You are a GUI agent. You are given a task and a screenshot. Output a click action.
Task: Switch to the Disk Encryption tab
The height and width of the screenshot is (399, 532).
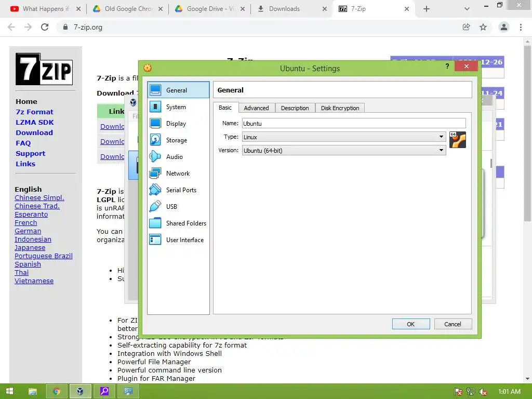click(x=340, y=108)
